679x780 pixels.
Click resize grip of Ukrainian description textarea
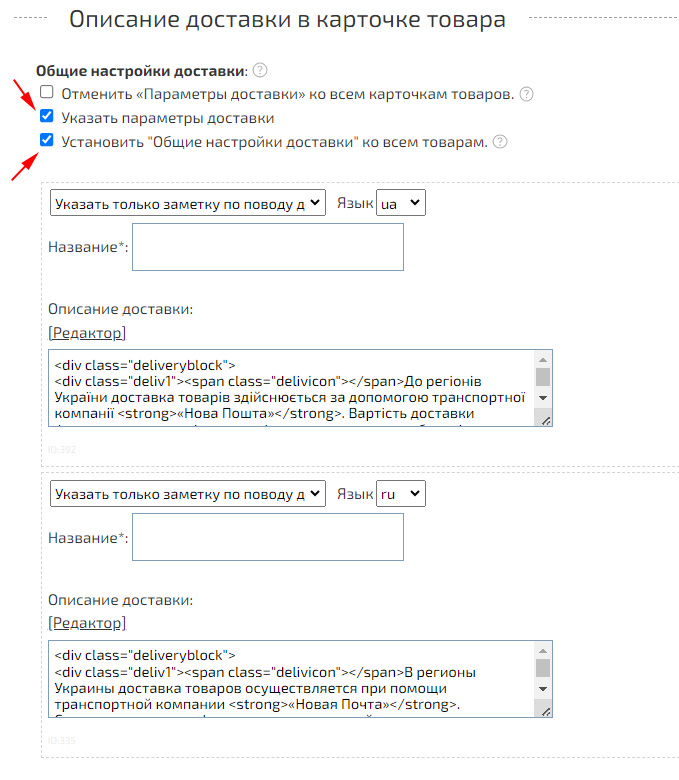click(546, 420)
